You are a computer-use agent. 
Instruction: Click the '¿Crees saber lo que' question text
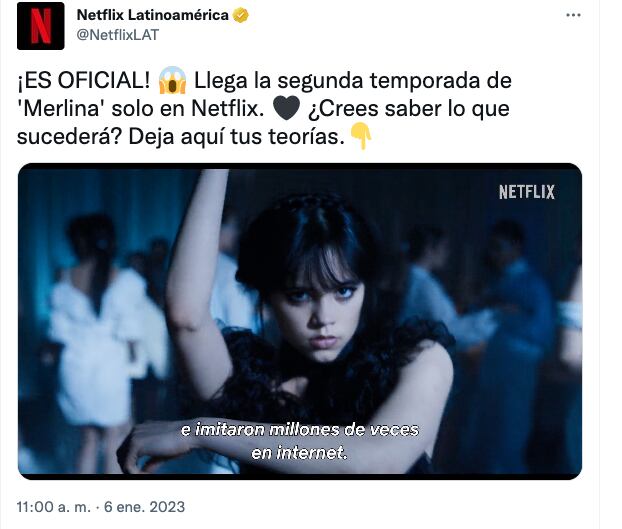pos(409,109)
